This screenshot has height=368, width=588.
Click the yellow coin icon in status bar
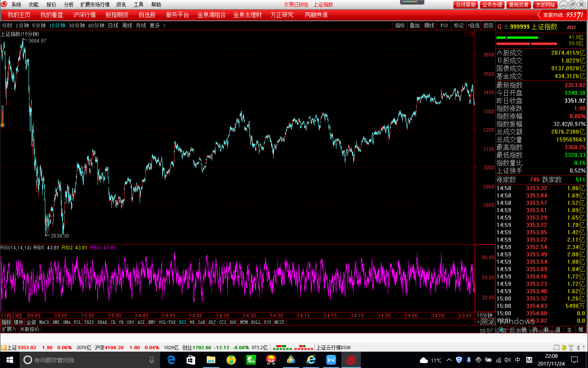tap(564, 348)
